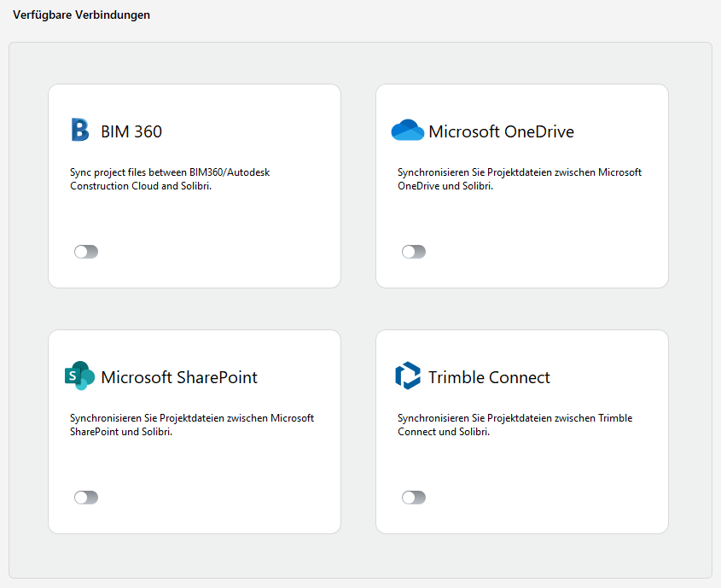Viewport: 721px width, 588px height.
Task: Click the Microsoft OneDrive cloud icon
Action: pyautogui.click(x=407, y=130)
